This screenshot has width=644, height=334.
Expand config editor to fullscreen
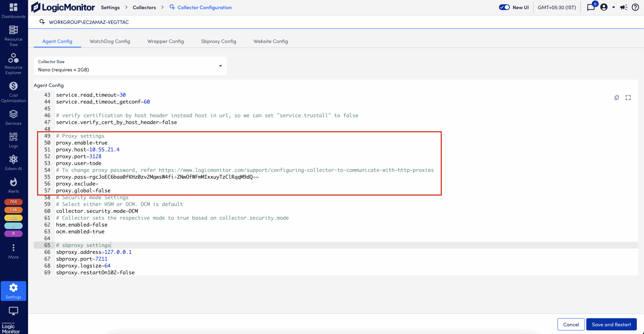click(628, 98)
